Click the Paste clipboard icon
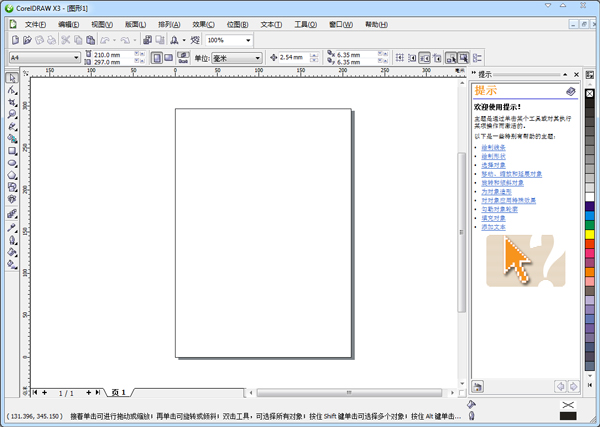This screenshot has height=427, width=600. click(90, 40)
